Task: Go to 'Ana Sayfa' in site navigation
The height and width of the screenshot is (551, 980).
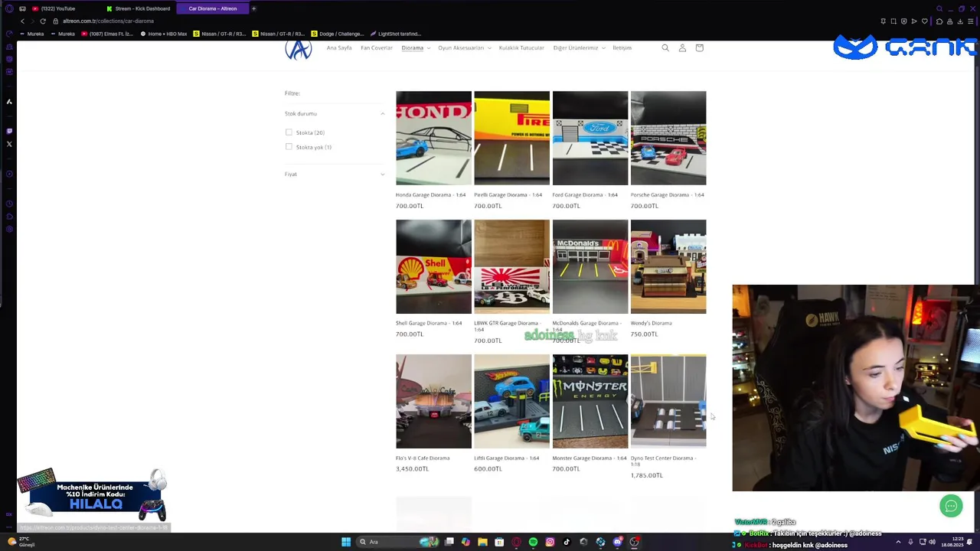Action: 339,48
